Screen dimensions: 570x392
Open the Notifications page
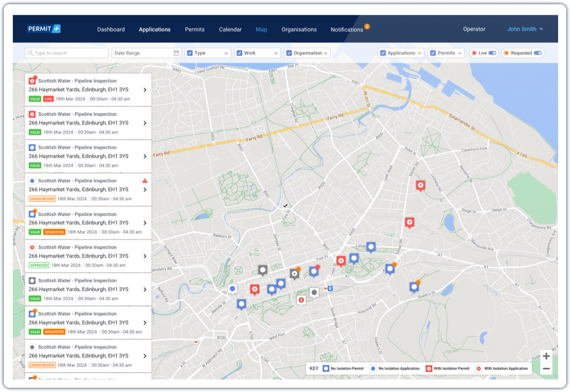[347, 29]
